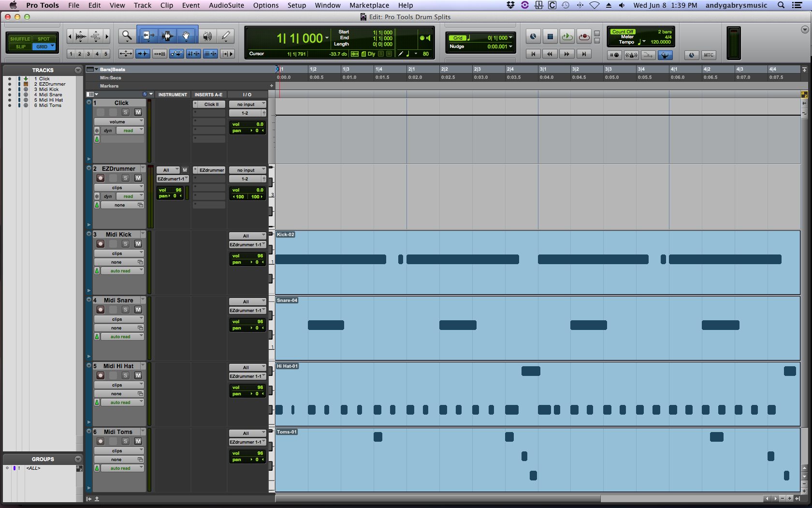Click the horizontal scrollbar at bottom
The height and width of the screenshot is (508, 812).
coord(438,498)
